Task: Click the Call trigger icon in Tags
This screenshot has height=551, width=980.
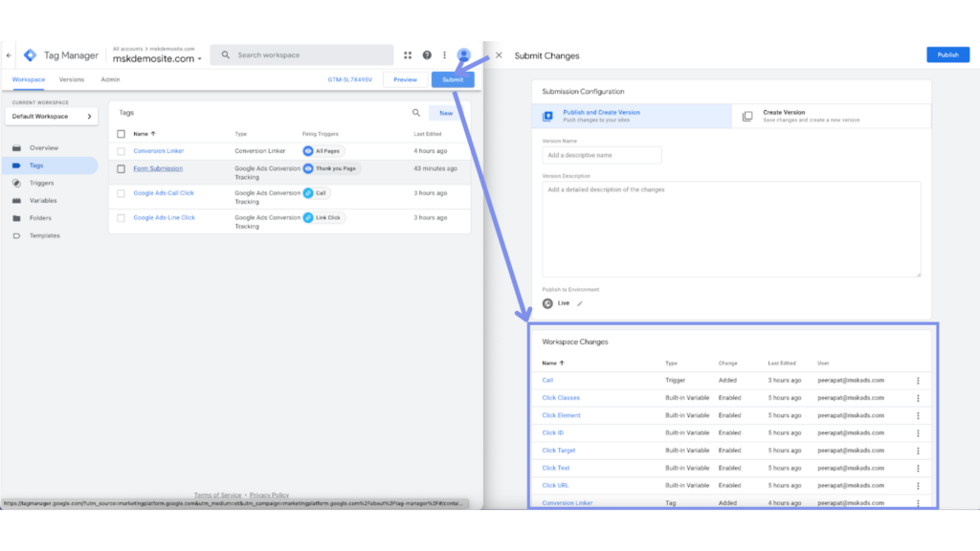Action: (308, 193)
